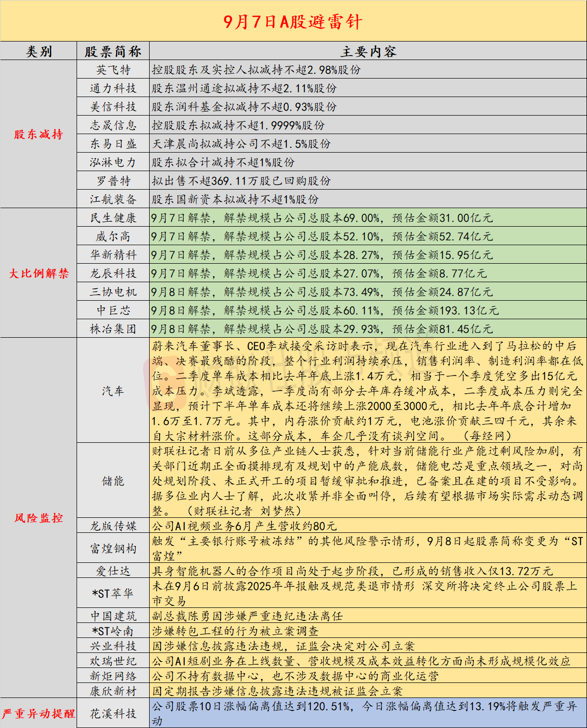
Task: Click the title 9月7日A股避雷针
Action: point(293,22)
